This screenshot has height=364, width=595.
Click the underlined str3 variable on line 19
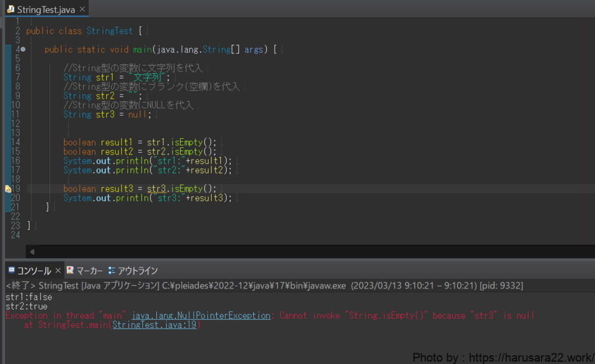click(x=157, y=189)
